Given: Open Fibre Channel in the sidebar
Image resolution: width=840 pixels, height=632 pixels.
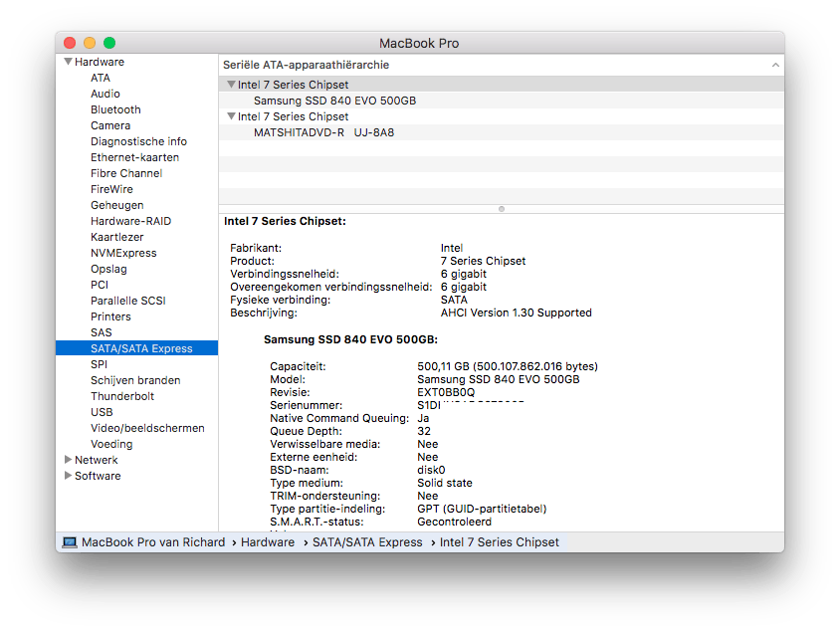Looking at the screenshot, I should (x=126, y=173).
